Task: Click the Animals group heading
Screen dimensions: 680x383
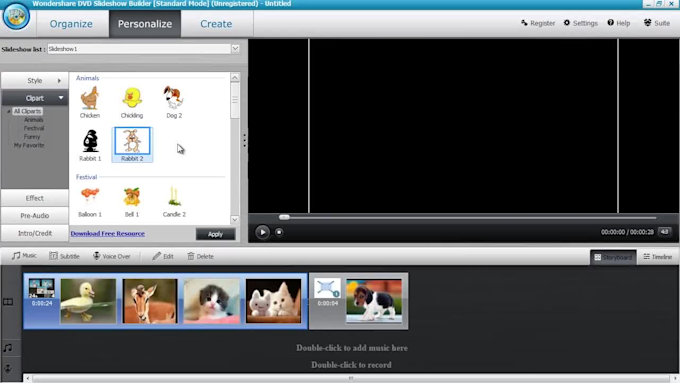Action: 88,78
